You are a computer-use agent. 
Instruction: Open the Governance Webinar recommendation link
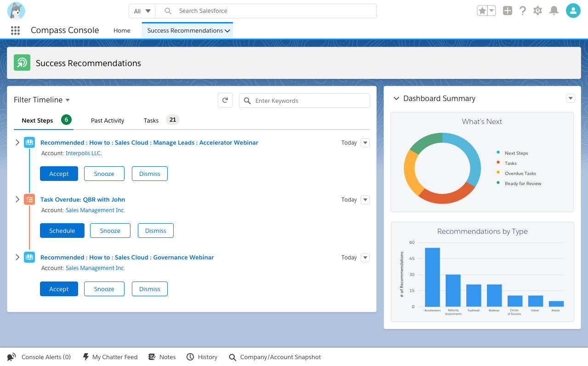[127, 257]
